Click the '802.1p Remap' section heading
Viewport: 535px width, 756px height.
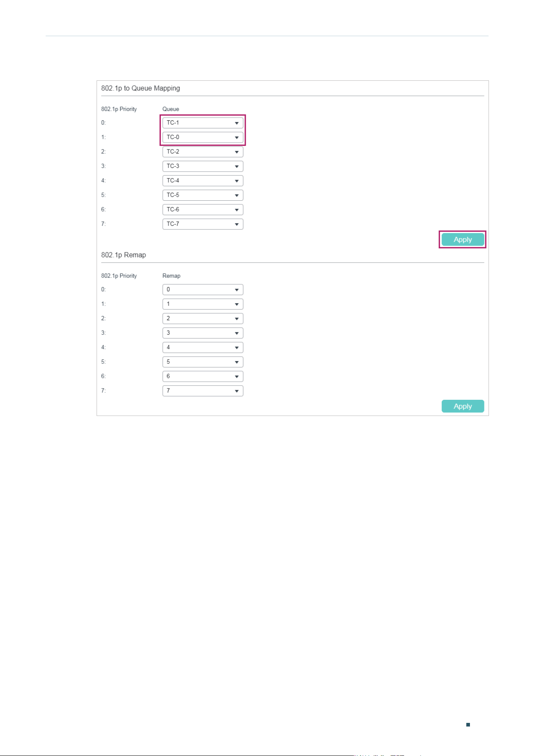[124, 255]
